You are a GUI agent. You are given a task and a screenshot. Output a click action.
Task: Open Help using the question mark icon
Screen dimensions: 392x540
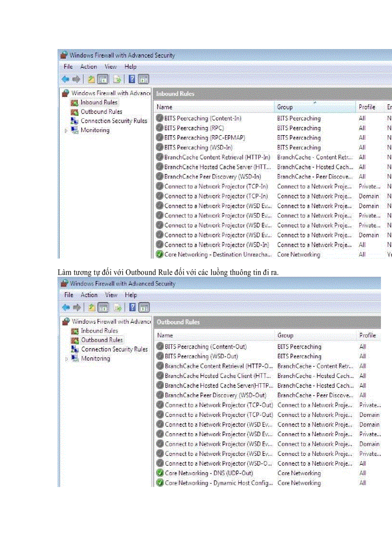[132, 79]
